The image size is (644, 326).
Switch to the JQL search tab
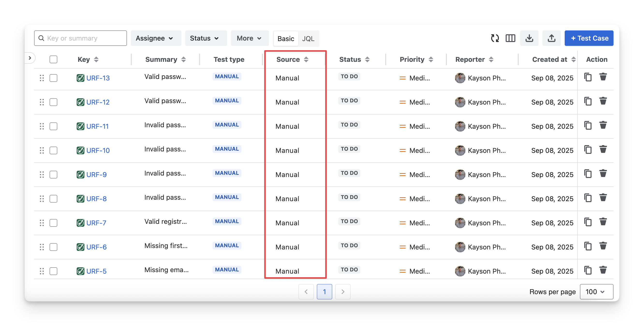pyautogui.click(x=308, y=39)
